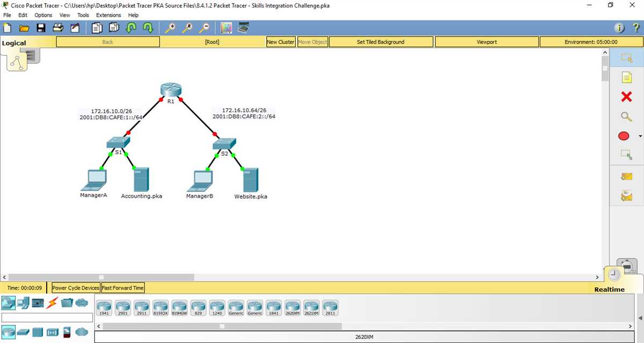Open the Extensions menu
The image size is (644, 343).
tap(108, 15)
